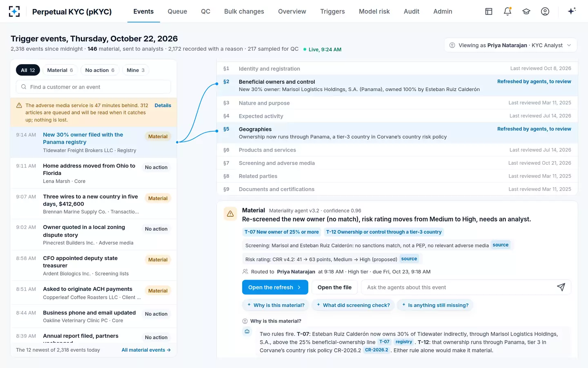Image resolution: width=588 pixels, height=368 pixels.
Task: Click the pKYC app logo icon
Action: click(14, 11)
